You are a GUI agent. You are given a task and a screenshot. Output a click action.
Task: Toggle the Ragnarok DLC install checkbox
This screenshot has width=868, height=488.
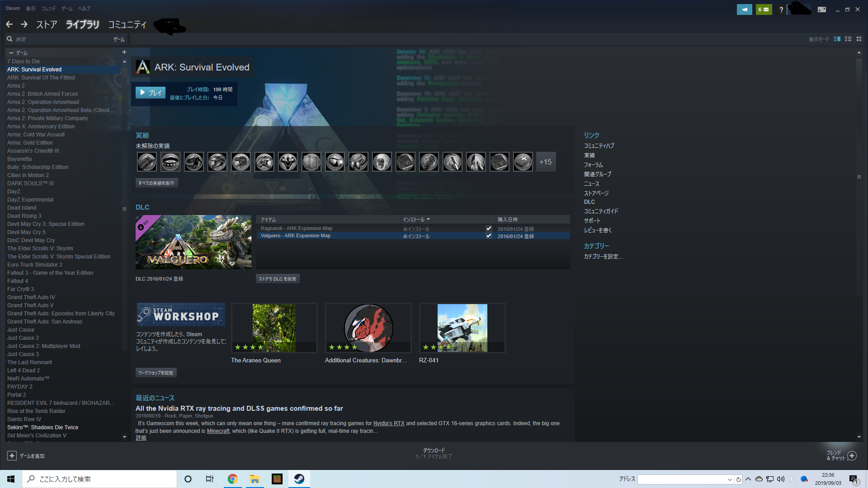(x=489, y=229)
